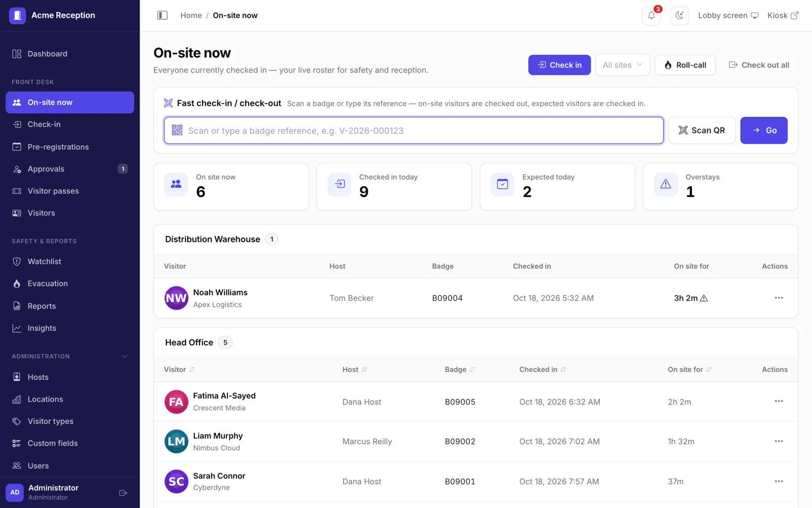
Task: Focus the badge reference input field
Action: tap(414, 131)
